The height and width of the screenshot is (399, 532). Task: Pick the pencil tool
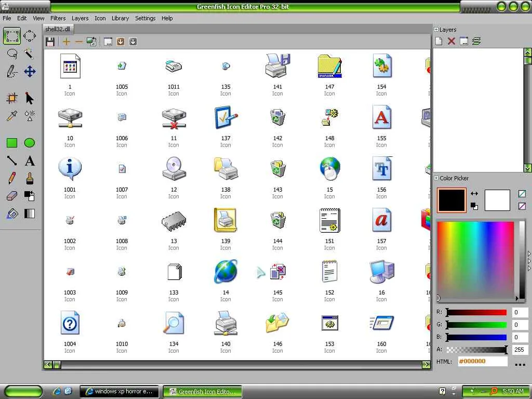pyautogui.click(x=12, y=178)
